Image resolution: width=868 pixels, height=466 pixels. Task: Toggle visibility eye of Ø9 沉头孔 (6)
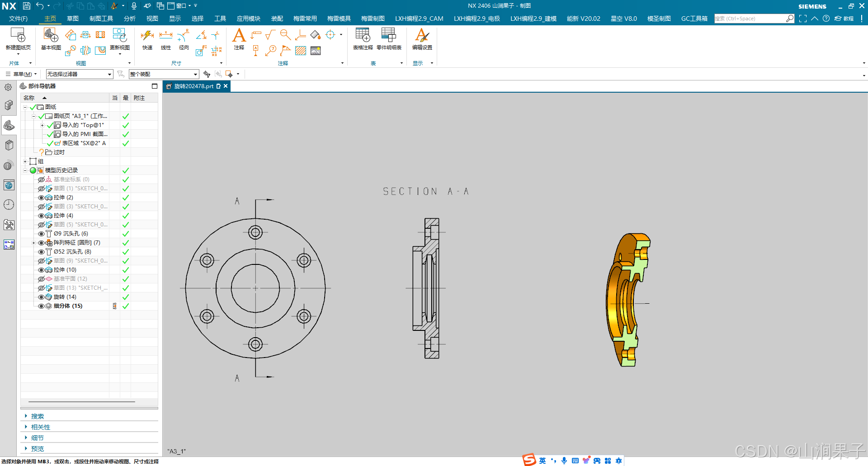click(41, 234)
